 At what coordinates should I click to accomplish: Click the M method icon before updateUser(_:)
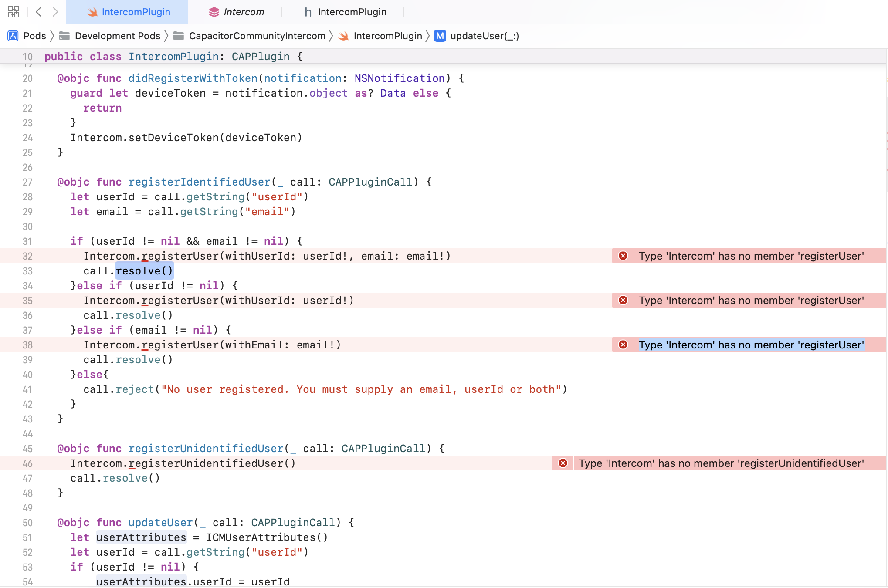pyautogui.click(x=440, y=36)
